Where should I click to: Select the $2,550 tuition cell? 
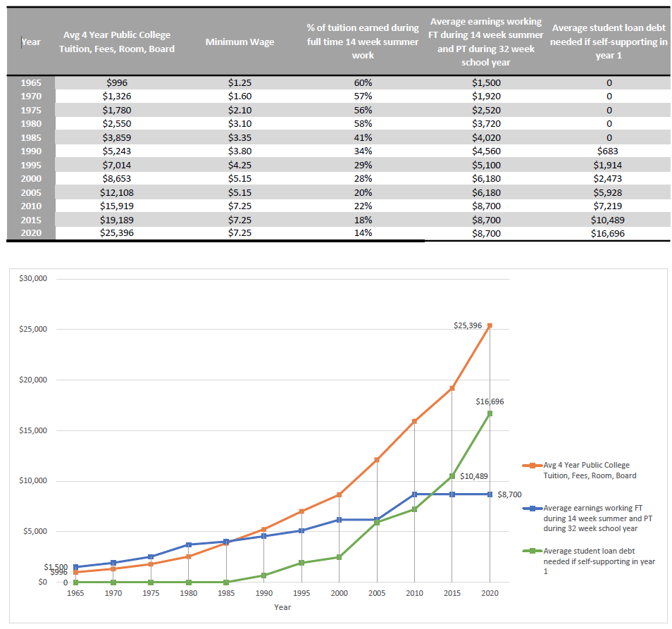[117, 124]
